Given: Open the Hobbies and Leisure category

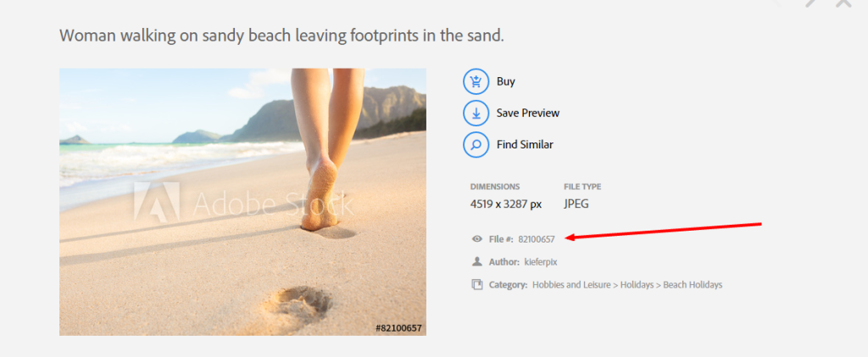Looking at the screenshot, I should 571,285.
